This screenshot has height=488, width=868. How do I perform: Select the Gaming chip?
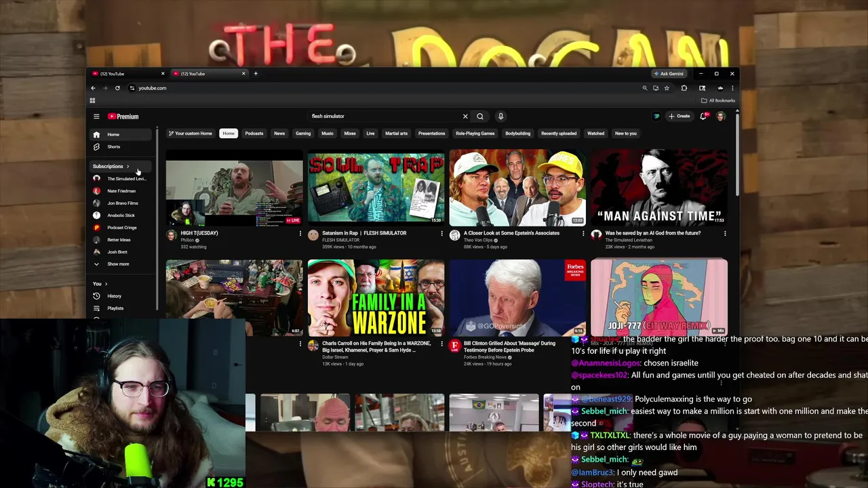[303, 134]
